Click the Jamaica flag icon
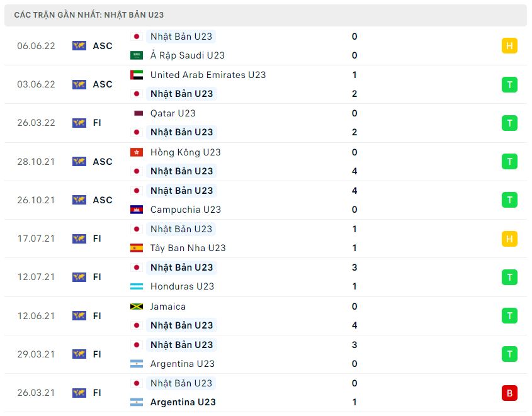Viewport: 532px width, 416px height. [137, 306]
